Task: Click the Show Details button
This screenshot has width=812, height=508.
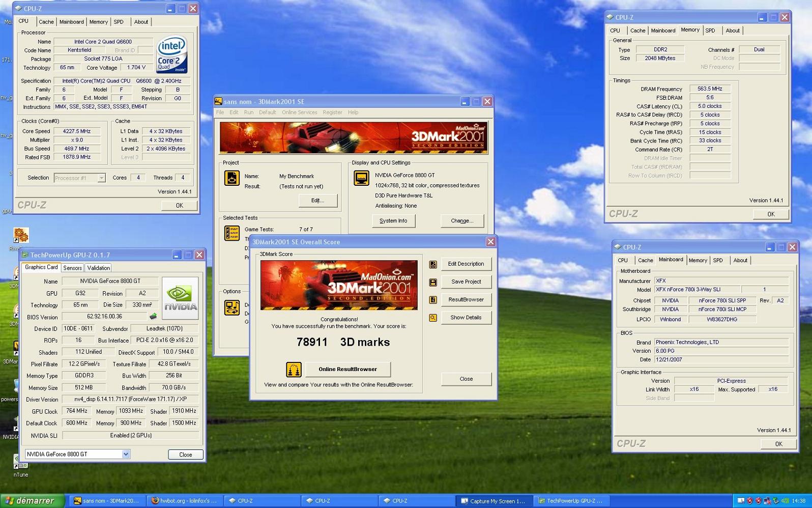Action: pos(466,318)
